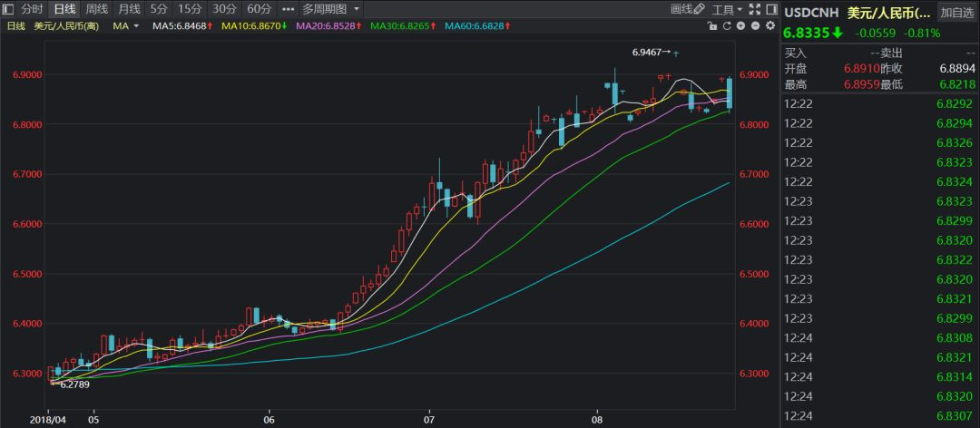Click the -0.0559 change value
The height and width of the screenshot is (428, 980).
click(x=876, y=34)
